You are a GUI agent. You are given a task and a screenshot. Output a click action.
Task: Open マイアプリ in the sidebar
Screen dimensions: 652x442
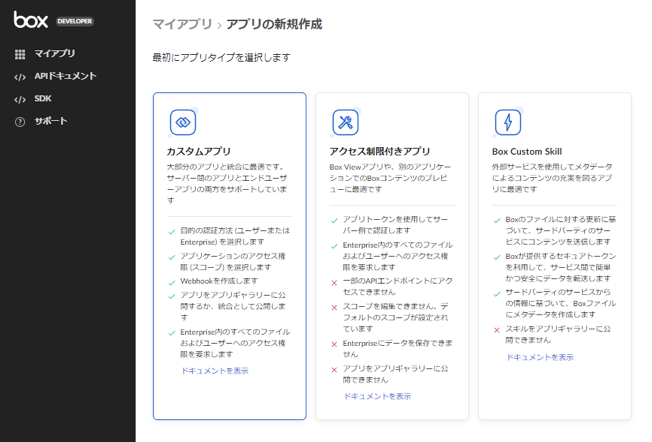click(54, 53)
